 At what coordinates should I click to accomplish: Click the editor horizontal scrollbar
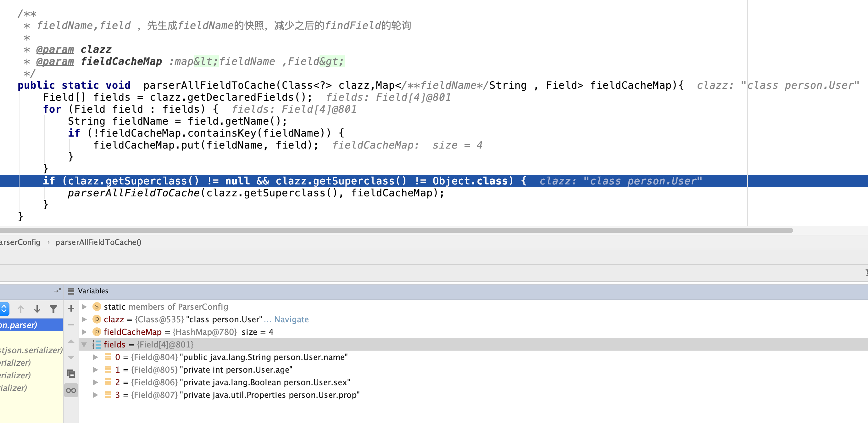point(396,230)
